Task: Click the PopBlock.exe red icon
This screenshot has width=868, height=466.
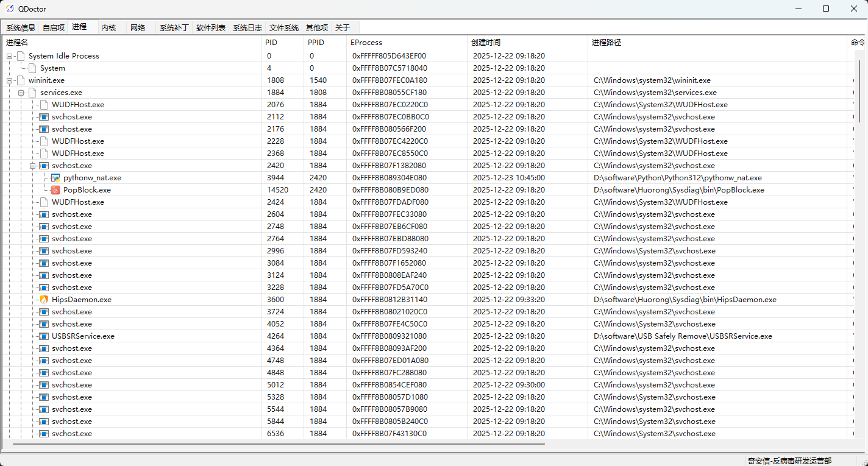Action: pos(55,190)
